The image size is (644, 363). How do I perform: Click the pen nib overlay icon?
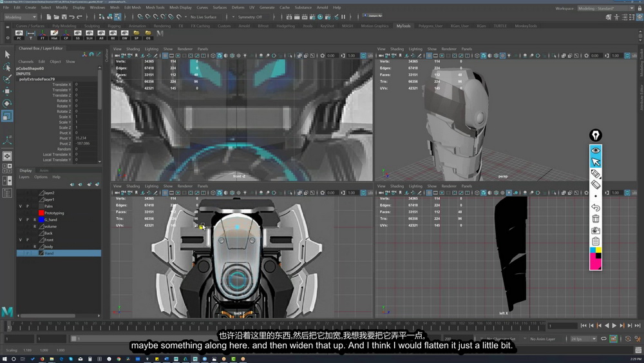pyautogui.click(x=596, y=135)
